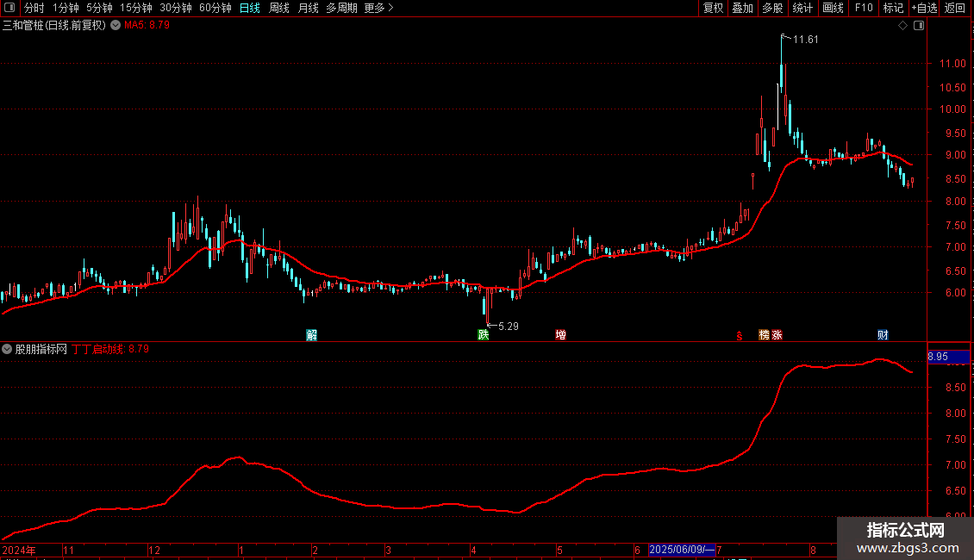The height and width of the screenshot is (560, 974).
Task: Click the 榜 event marker
Action: click(765, 335)
